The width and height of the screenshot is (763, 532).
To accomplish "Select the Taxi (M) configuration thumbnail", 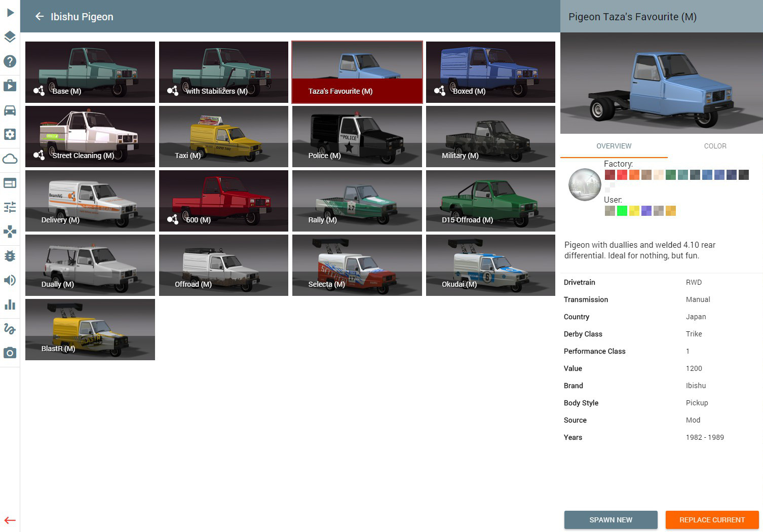I will (223, 136).
